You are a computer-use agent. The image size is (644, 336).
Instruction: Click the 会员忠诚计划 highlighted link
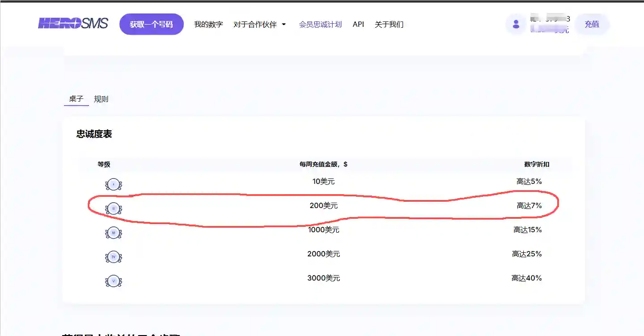[320, 24]
